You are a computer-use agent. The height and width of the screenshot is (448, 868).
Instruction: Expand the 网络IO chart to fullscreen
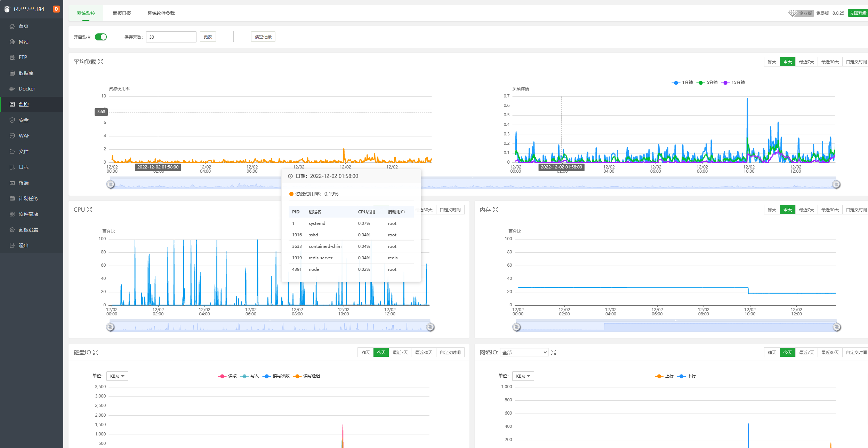pyautogui.click(x=553, y=352)
